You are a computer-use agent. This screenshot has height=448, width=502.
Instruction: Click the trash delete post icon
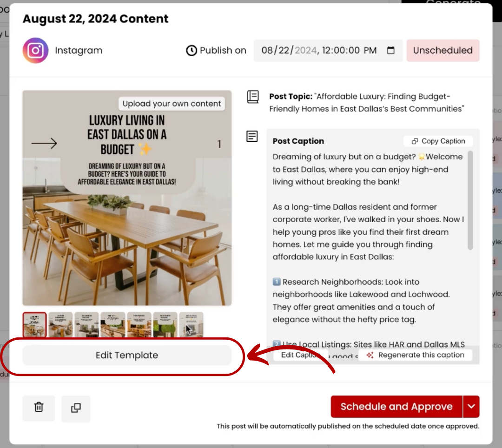(39, 408)
